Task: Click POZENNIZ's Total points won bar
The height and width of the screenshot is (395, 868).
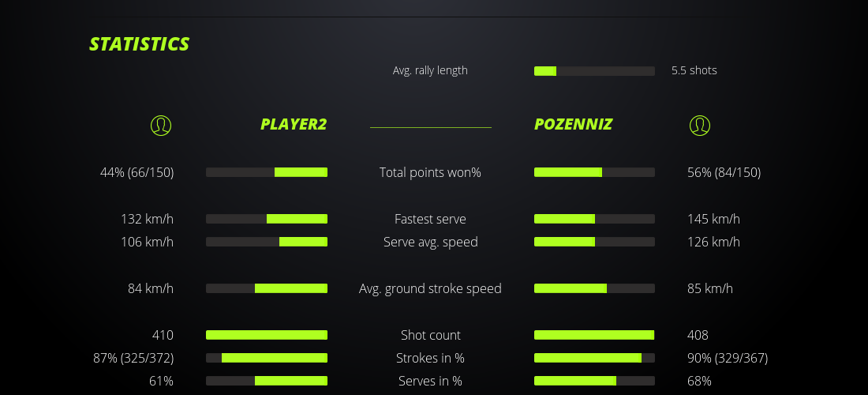Action: [x=594, y=172]
